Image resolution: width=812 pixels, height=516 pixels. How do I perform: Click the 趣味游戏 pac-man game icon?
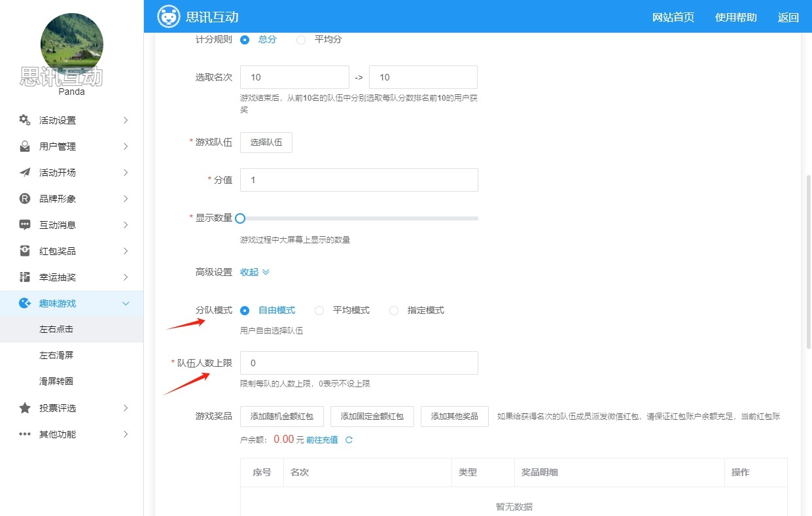point(25,303)
